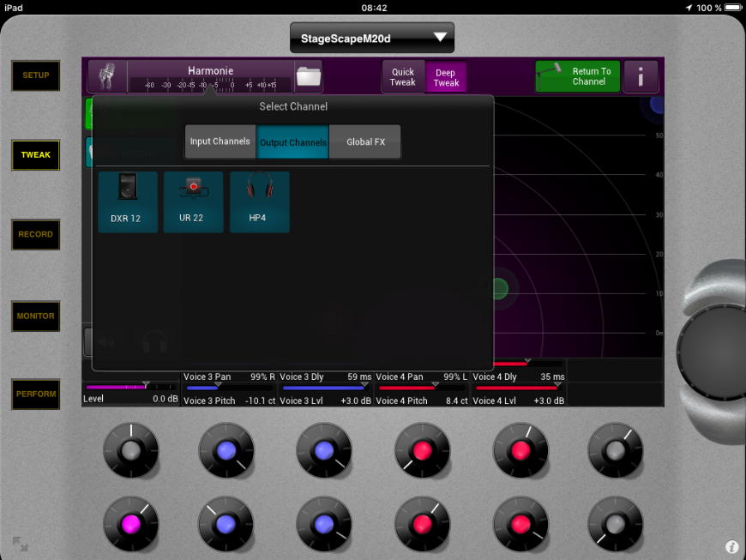The width and height of the screenshot is (746, 560).
Task: Switch to Deep Tweak mode
Action: (x=446, y=78)
